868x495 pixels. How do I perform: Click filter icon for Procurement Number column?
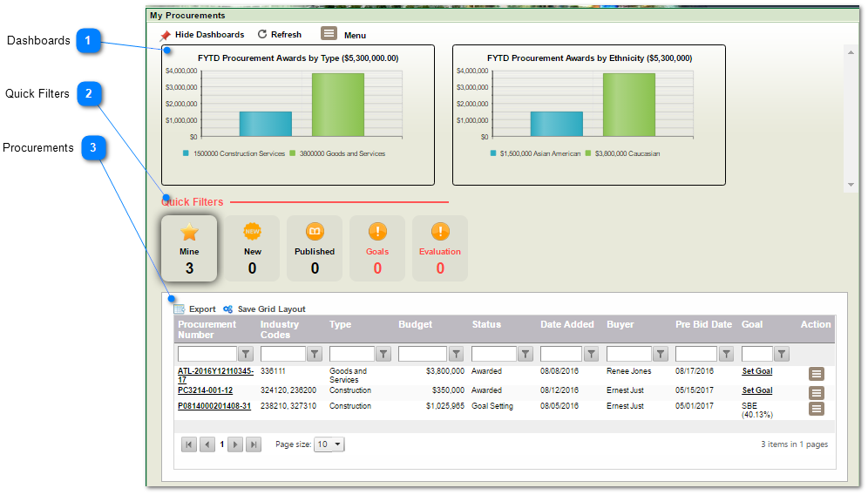click(246, 354)
